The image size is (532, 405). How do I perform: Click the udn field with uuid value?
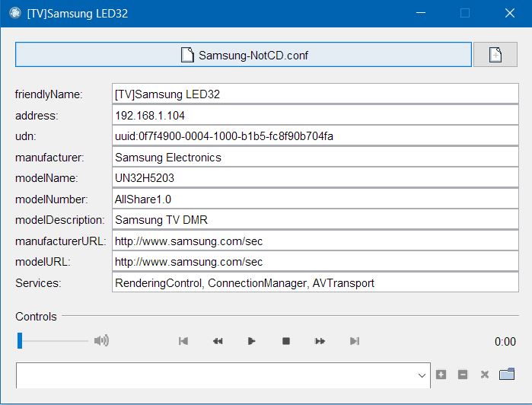(315, 136)
